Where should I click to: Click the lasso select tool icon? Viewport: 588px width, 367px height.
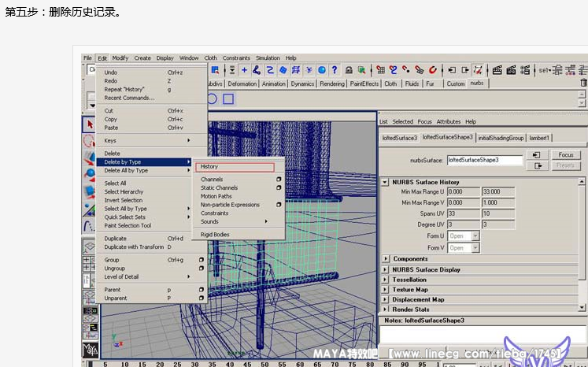point(90,141)
